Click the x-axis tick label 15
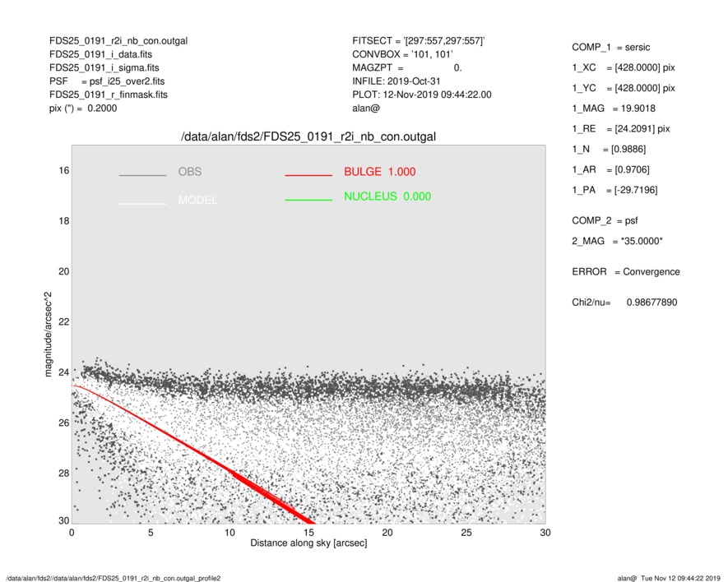Image resolution: width=728 pixels, height=582 pixels. coord(308,533)
